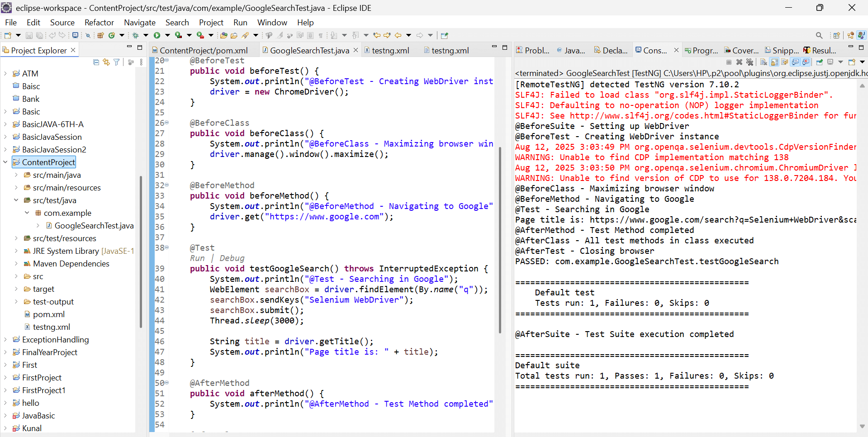Click the Run code lens above testGoogleSearch

coord(197,258)
